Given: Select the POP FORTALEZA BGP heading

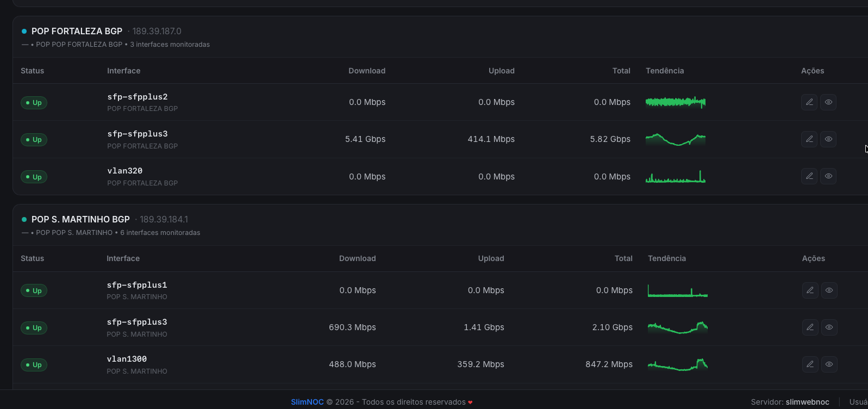Looking at the screenshot, I should 77,32.
